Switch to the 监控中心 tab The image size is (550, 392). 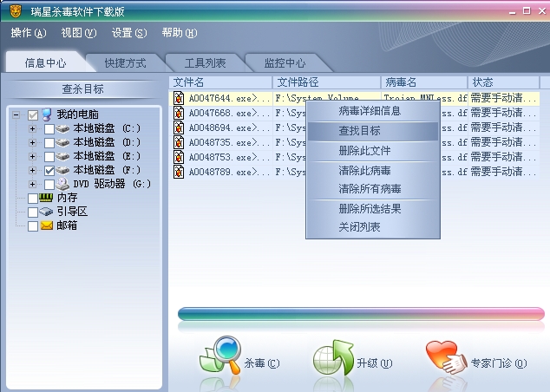(285, 63)
